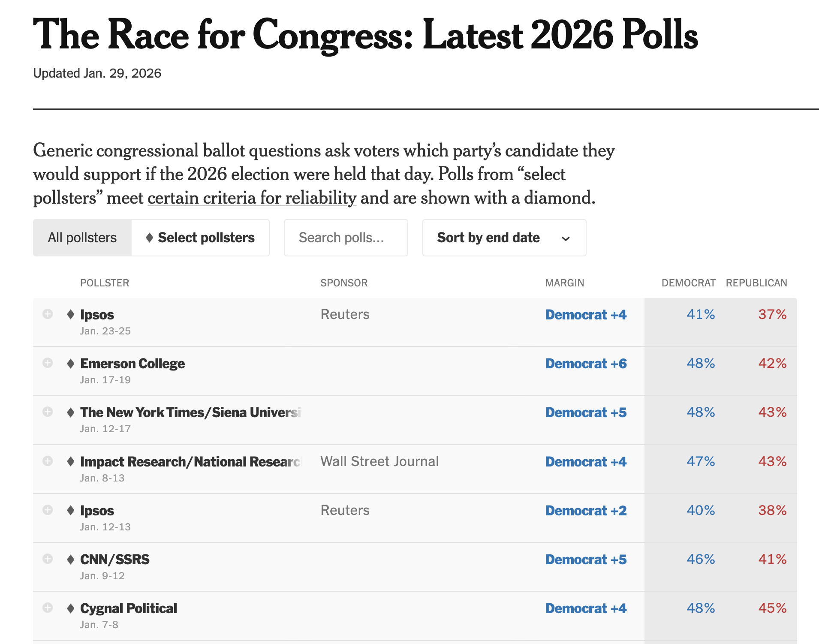
Task: Open the certain criteria for reliability link
Action: 252,198
